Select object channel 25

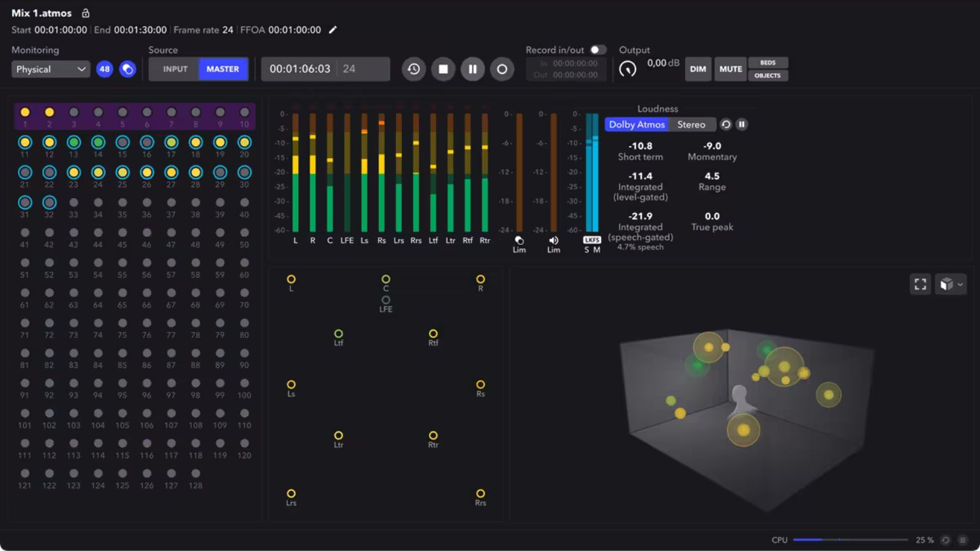point(122,172)
